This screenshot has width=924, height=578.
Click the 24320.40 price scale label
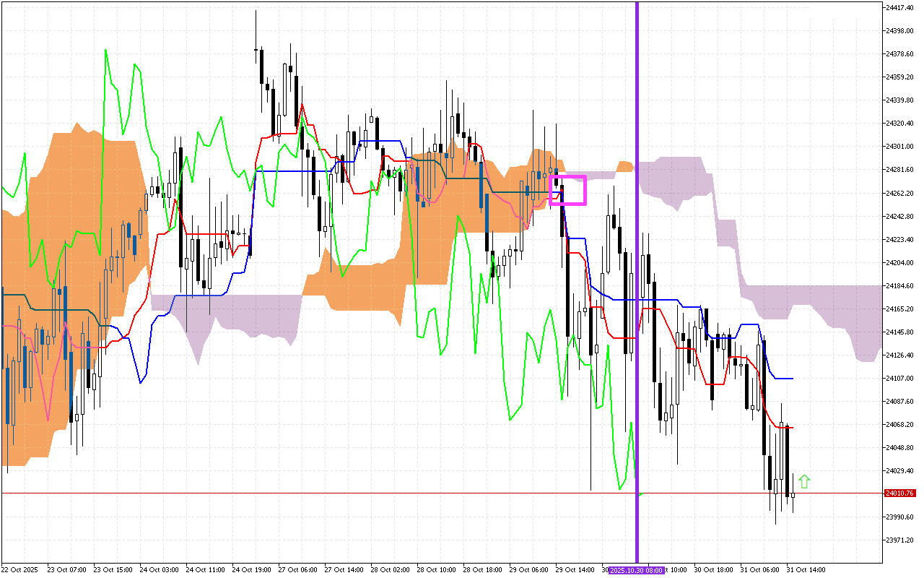tap(899, 124)
